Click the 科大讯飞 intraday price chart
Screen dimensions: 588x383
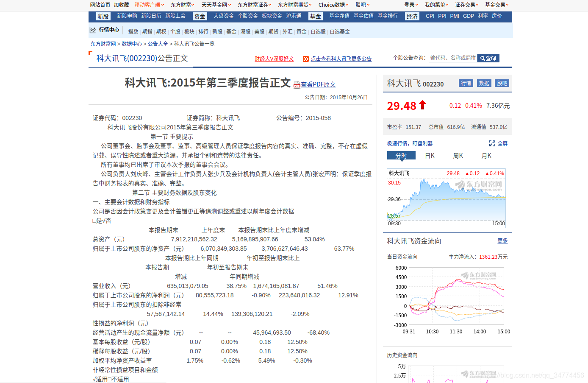pyautogui.click(x=447, y=198)
